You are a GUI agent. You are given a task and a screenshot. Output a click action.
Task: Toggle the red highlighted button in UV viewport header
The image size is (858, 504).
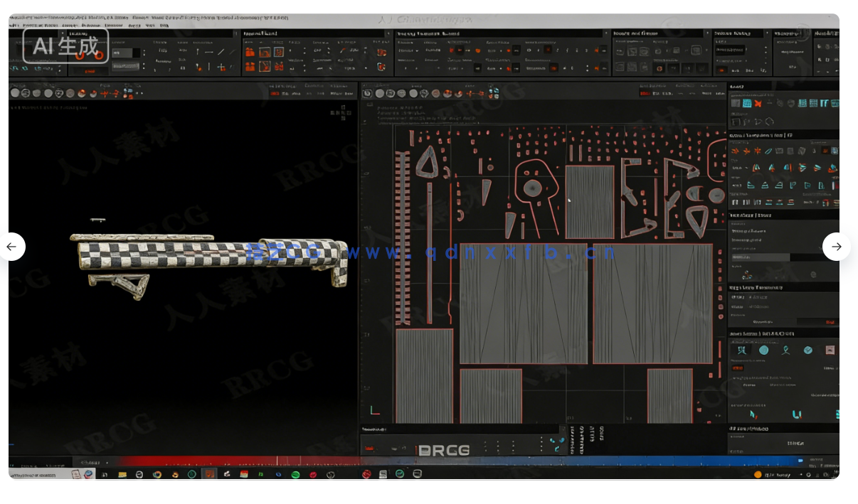[645, 94]
